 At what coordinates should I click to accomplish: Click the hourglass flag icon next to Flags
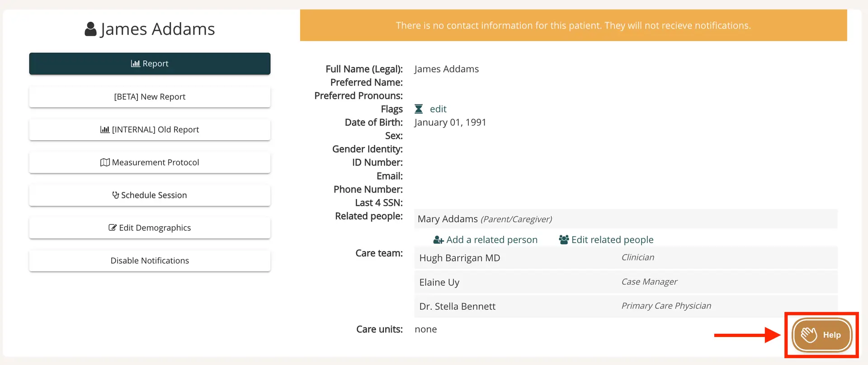click(418, 109)
